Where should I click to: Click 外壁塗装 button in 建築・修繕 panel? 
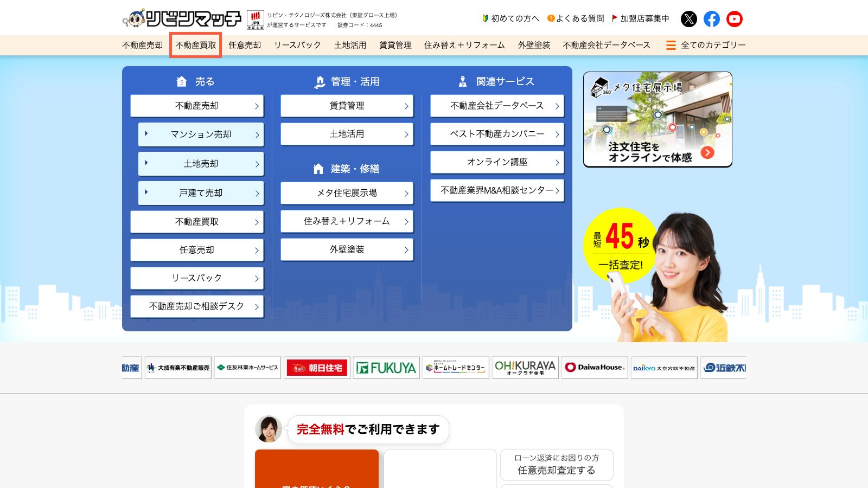347,249
